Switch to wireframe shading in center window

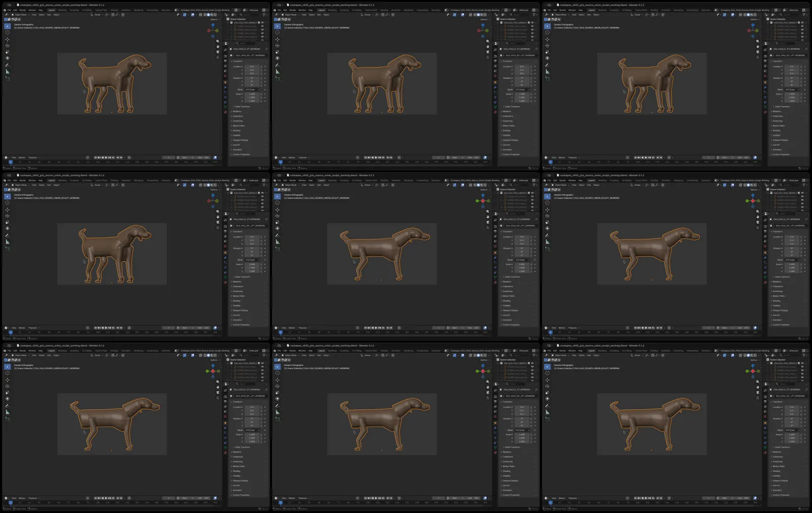[x=475, y=185]
